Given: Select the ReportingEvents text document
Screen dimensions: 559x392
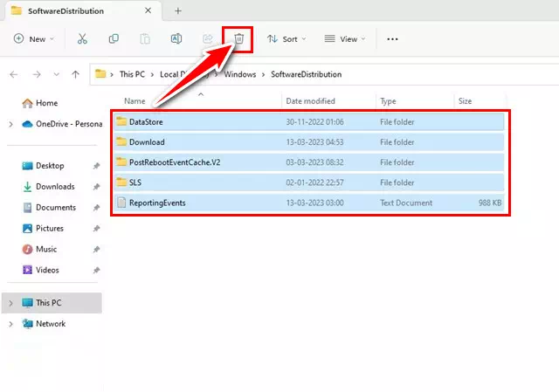Looking at the screenshot, I should point(309,203).
